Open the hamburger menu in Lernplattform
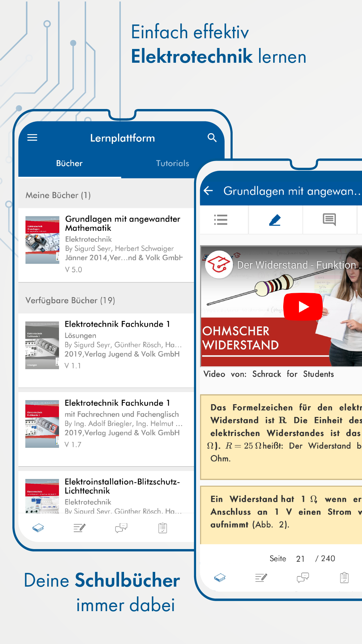The width and height of the screenshot is (362, 644). pos(32,138)
